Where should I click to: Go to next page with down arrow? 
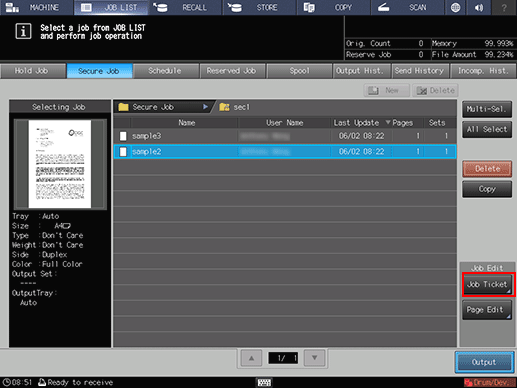[314, 358]
